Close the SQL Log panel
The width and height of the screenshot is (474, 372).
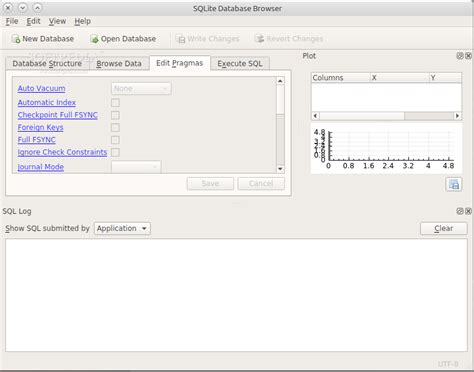468,211
